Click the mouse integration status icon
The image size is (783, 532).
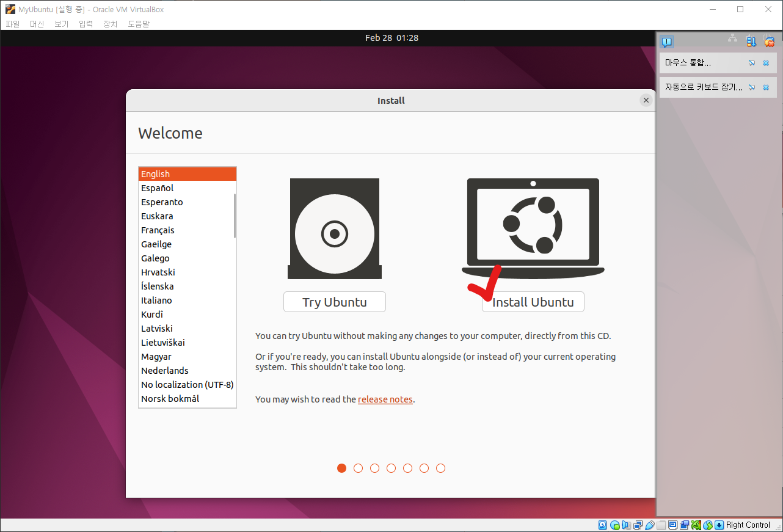click(x=708, y=525)
